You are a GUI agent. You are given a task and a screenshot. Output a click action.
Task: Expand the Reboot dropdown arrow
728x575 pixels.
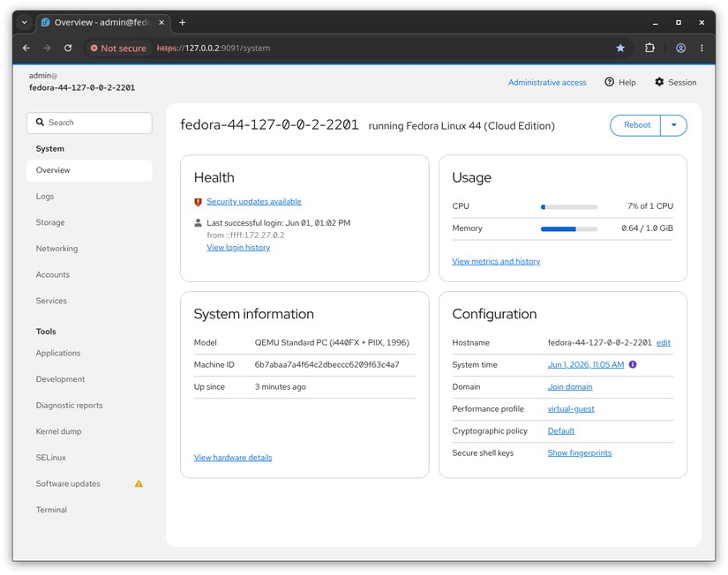tap(673, 125)
